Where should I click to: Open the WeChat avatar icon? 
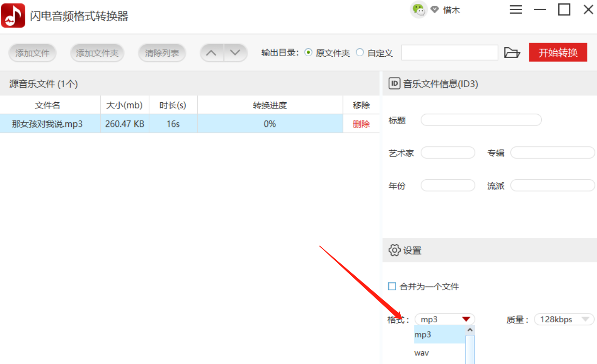coord(418,10)
